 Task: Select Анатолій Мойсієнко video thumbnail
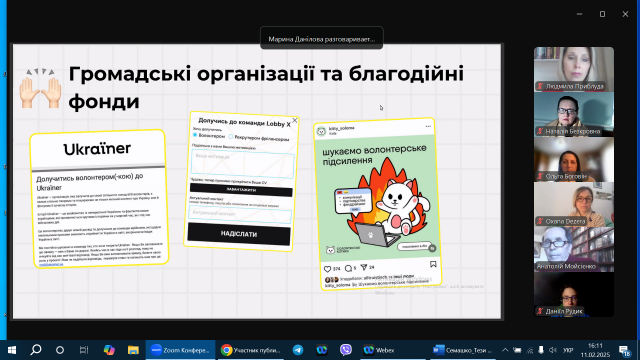tap(574, 249)
